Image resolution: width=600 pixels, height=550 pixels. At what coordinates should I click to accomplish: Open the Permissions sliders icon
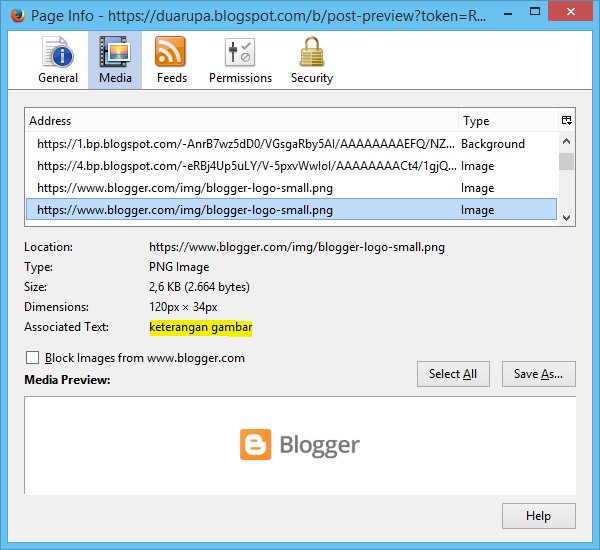coord(240,52)
